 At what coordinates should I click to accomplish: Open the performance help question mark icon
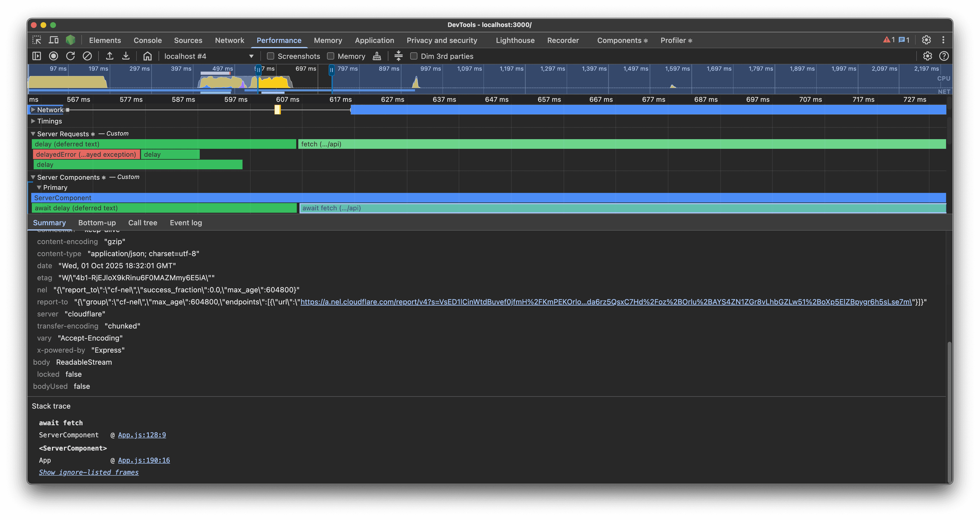[x=944, y=56]
